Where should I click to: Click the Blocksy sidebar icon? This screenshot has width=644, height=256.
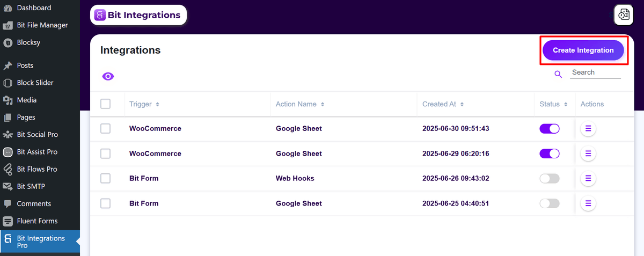pos(8,42)
